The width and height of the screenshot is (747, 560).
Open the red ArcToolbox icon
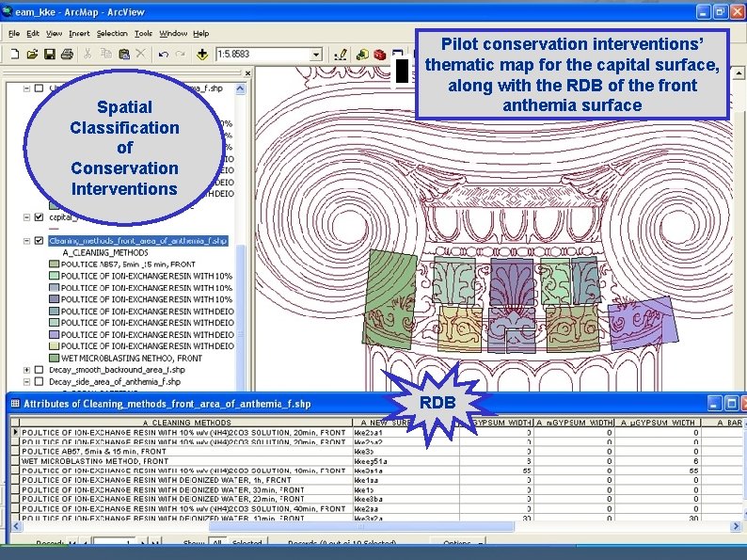point(380,55)
